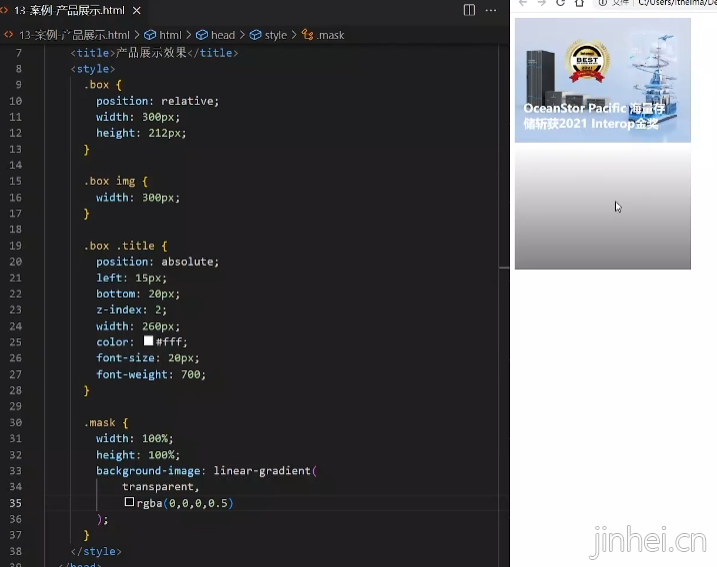Click the file icon in the breadcrumb
This screenshot has width=717, height=567.
point(9,35)
